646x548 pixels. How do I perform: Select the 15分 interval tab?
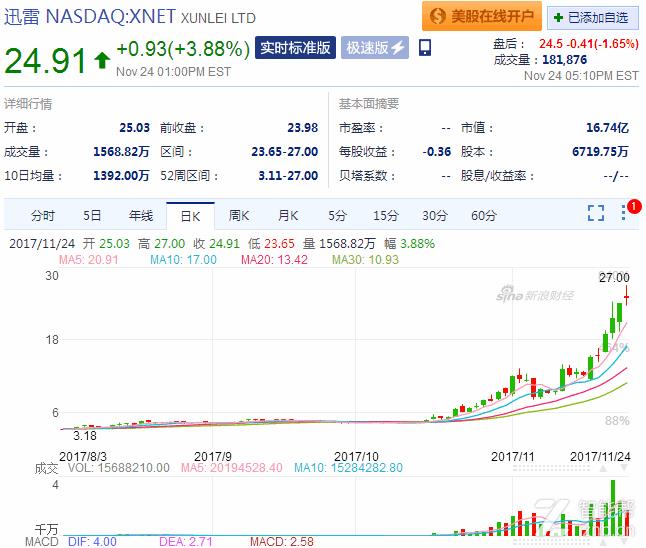click(x=386, y=215)
